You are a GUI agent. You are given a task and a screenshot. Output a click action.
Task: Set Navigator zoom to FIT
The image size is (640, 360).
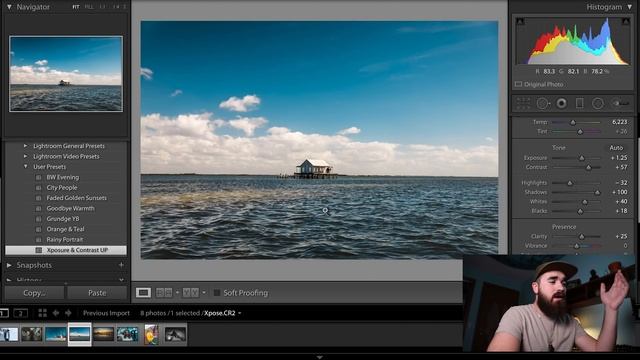pos(76,7)
